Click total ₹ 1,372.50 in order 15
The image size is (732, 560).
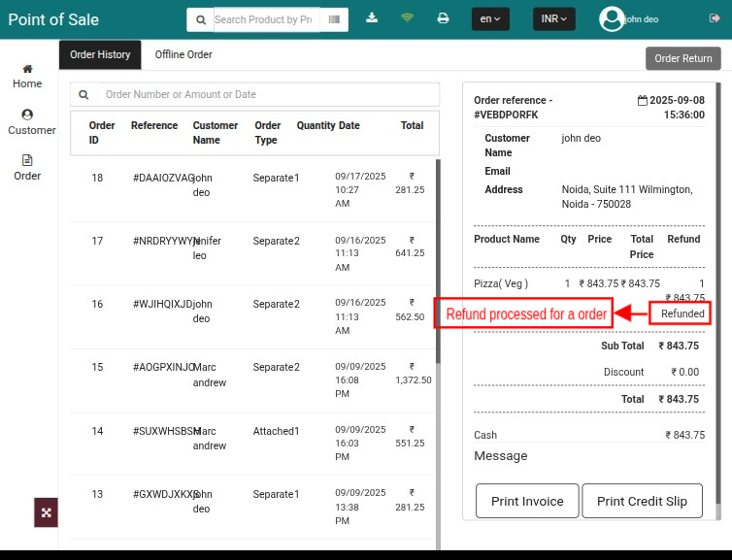click(414, 374)
